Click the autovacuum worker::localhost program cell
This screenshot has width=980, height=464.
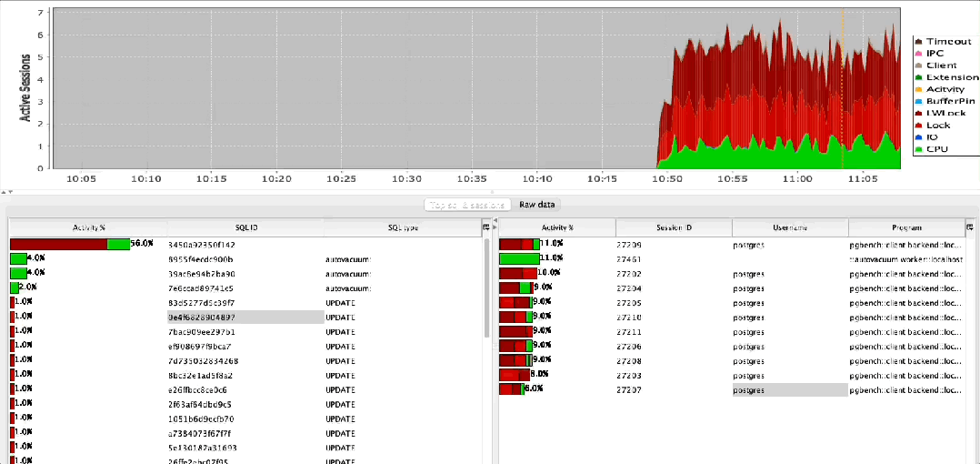(906, 259)
